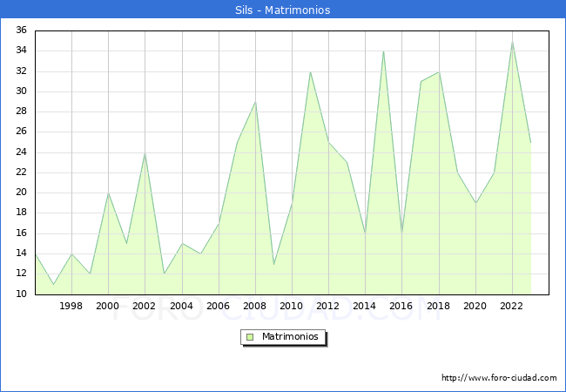Click the 2006 x-axis label
The height and width of the screenshot is (392, 566).
click(x=218, y=306)
